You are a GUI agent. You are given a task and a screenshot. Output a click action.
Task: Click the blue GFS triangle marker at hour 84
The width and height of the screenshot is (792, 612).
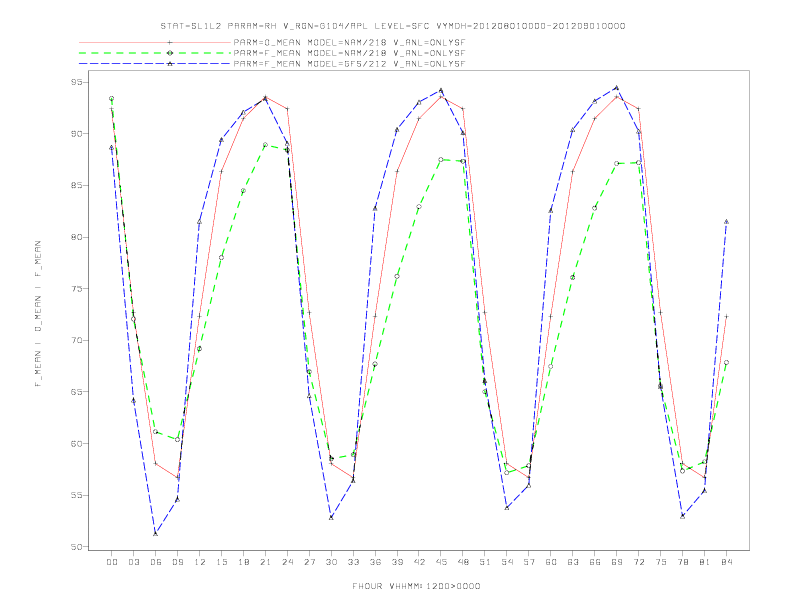[x=726, y=222]
